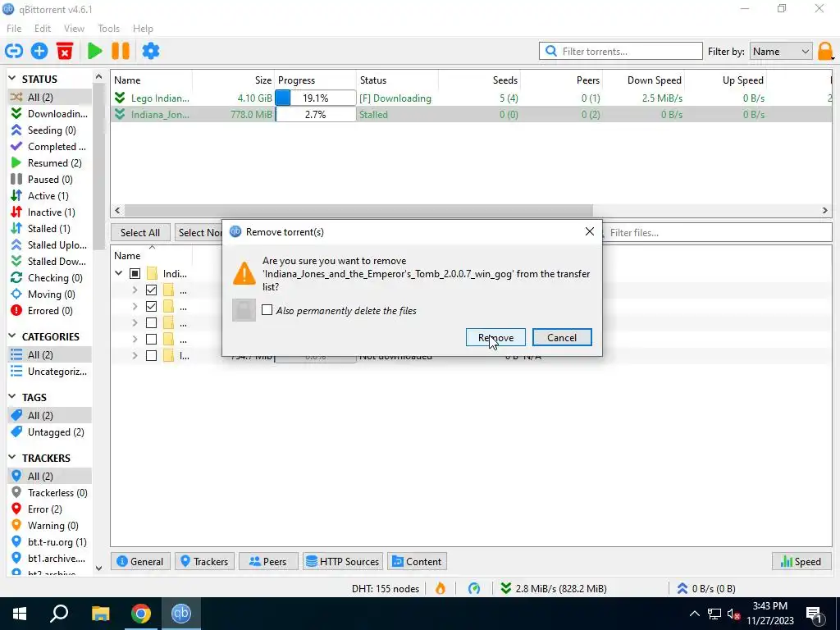
Task: Collapse the STATUS section
Action: pyautogui.click(x=11, y=79)
